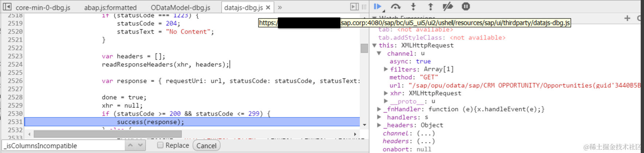Step into next function call
Viewport: 644px width, 153px height.
tap(413, 6)
